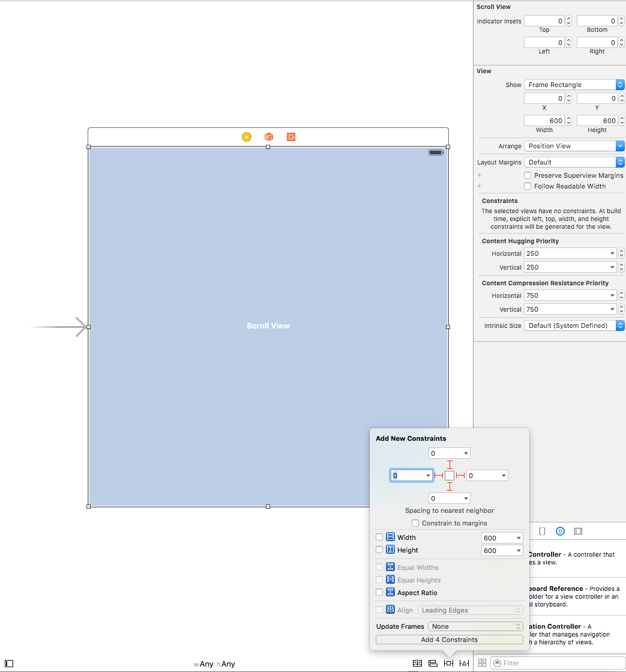The image size is (626, 672).
Task: Enable Preserve Superview Margins
Action: tap(528, 175)
